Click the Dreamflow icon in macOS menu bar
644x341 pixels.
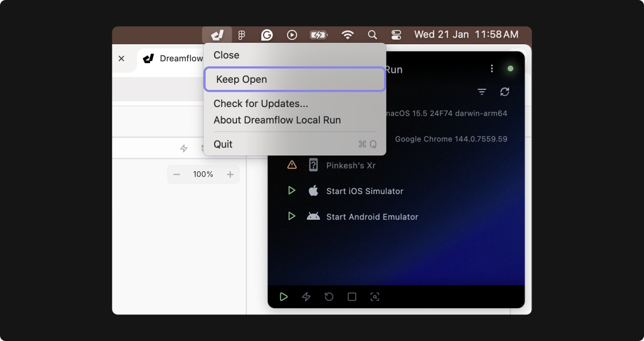click(x=217, y=35)
